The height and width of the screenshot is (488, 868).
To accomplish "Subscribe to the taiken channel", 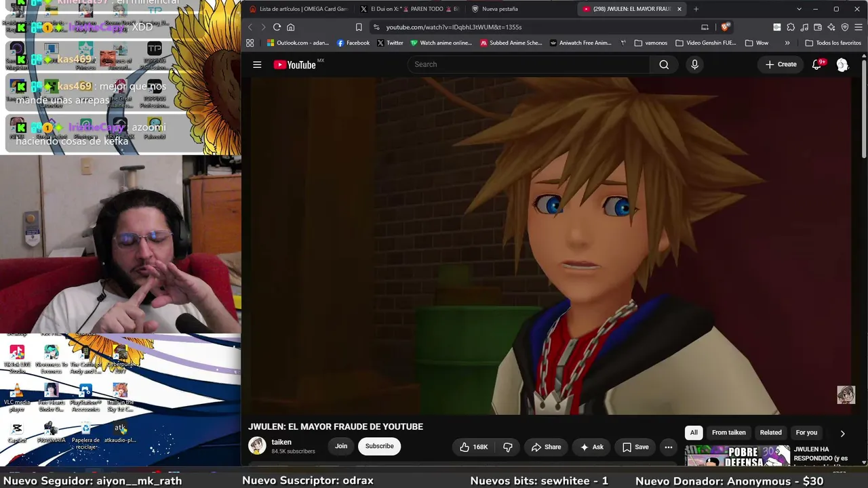I will coord(380,446).
